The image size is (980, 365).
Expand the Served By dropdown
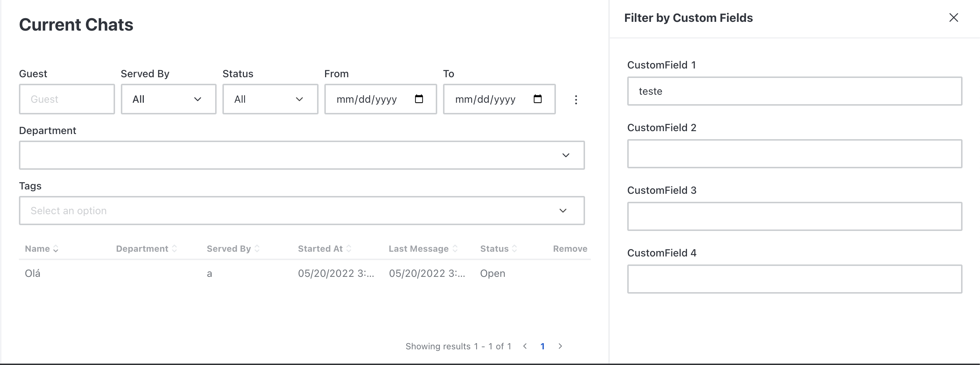pos(169,99)
